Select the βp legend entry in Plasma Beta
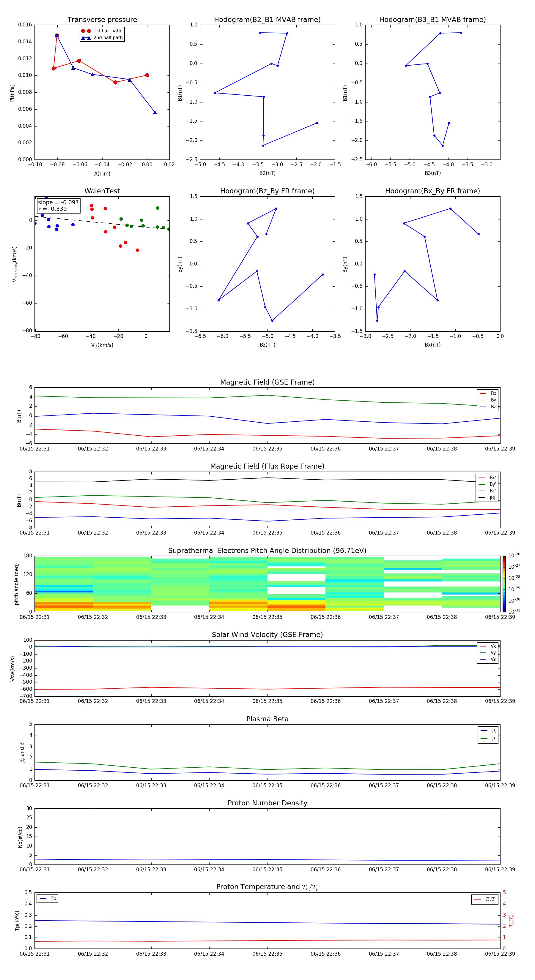The height and width of the screenshot is (980, 535). [488, 731]
